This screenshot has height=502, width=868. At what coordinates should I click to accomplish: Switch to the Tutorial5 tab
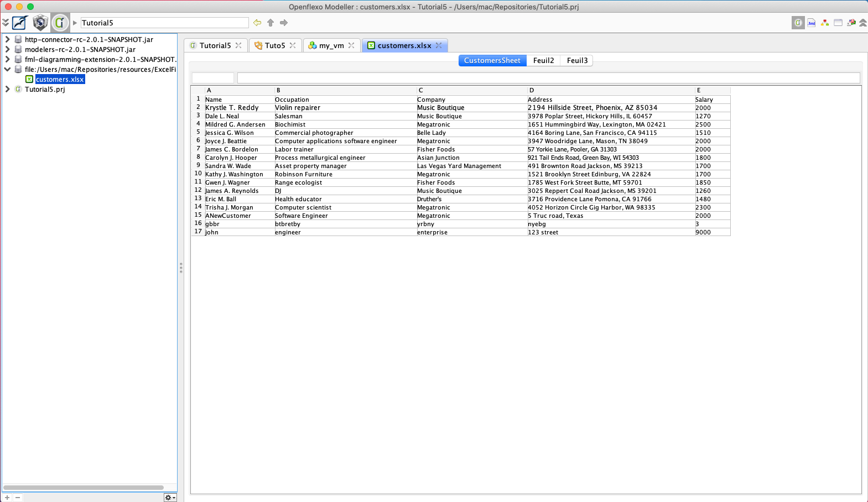pos(215,45)
